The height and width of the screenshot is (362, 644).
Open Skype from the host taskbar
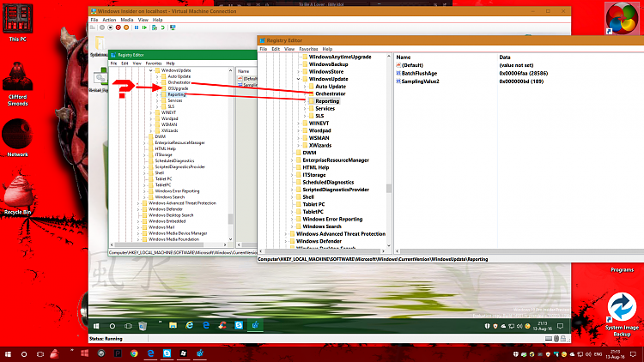[x=167, y=353]
